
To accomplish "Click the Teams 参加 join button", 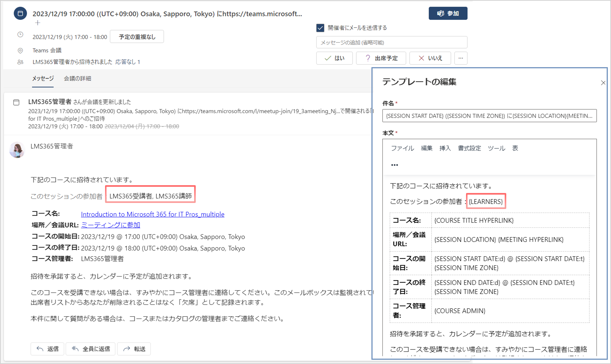I will pos(448,13).
